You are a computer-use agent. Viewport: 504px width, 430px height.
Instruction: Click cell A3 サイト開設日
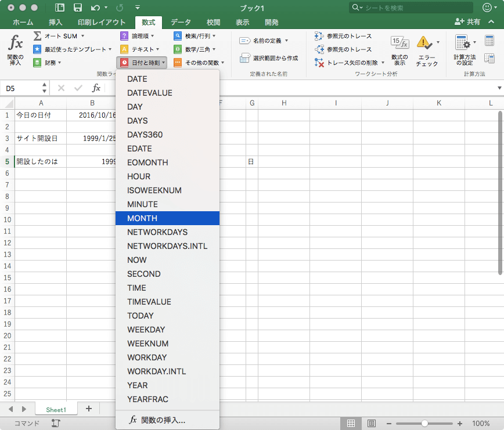click(41, 139)
